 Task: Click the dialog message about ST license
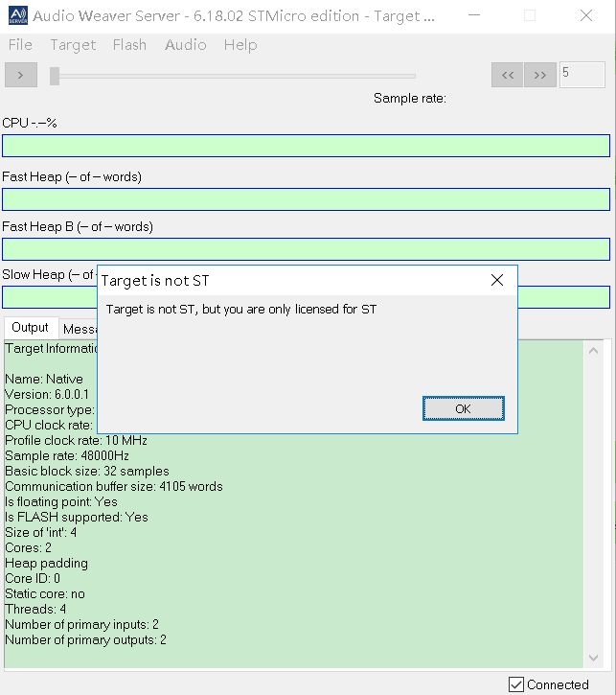241,309
